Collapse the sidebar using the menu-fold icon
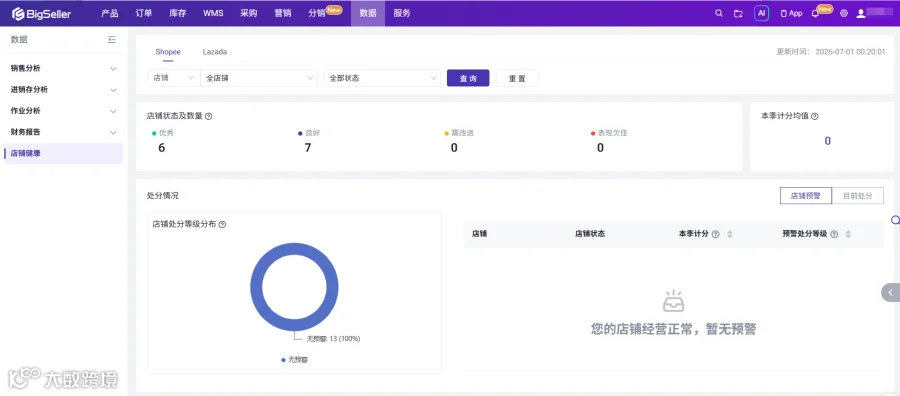 pyautogui.click(x=112, y=40)
